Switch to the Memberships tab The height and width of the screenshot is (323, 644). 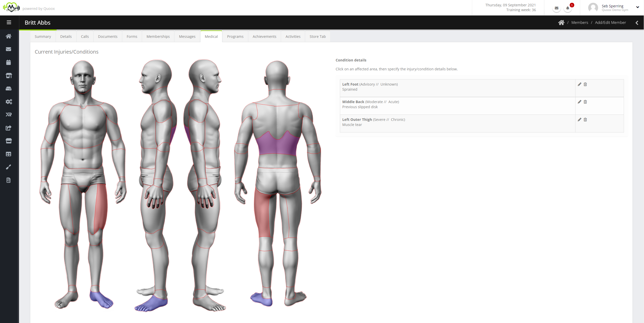pyautogui.click(x=158, y=36)
